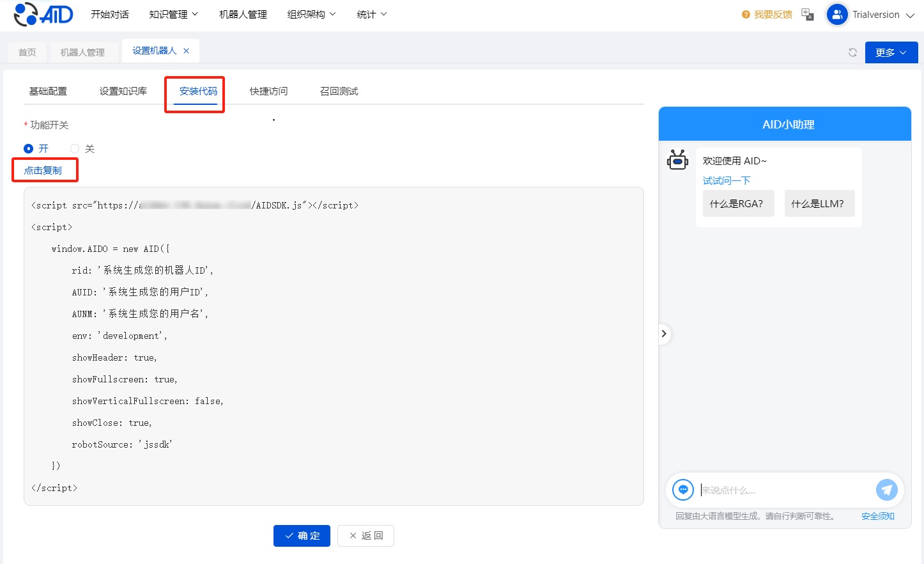Switch to the 机器人管理 page tab

point(82,52)
